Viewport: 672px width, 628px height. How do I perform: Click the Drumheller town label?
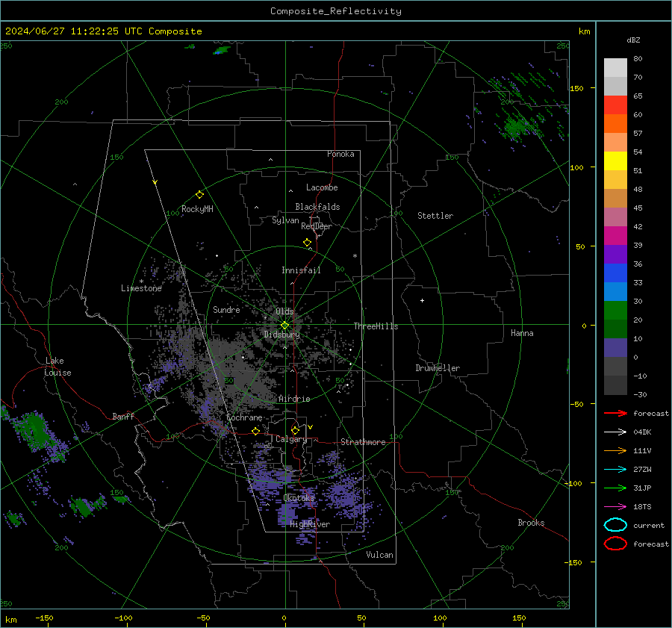(x=438, y=368)
